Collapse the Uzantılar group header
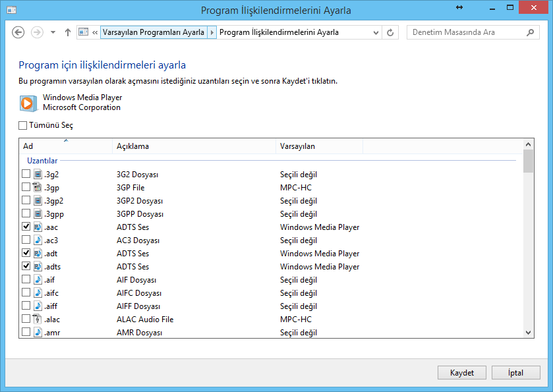 click(x=42, y=161)
